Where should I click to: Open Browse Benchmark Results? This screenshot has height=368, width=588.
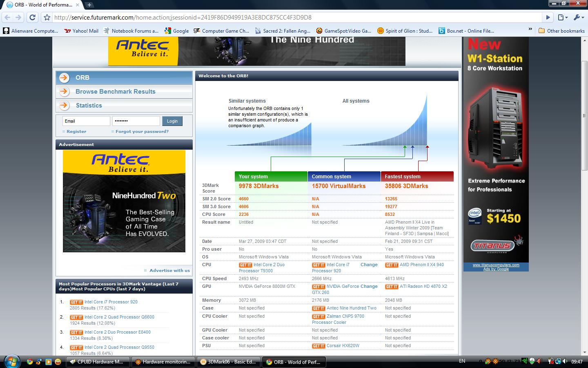tap(124, 92)
